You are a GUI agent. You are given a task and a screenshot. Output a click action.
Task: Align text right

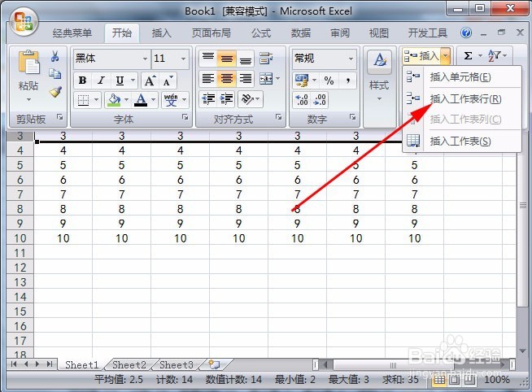coord(246,79)
